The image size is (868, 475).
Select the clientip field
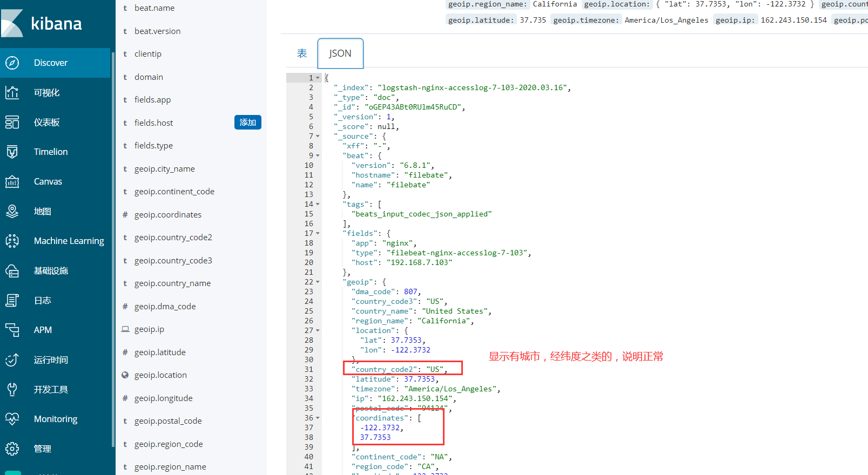tap(148, 54)
